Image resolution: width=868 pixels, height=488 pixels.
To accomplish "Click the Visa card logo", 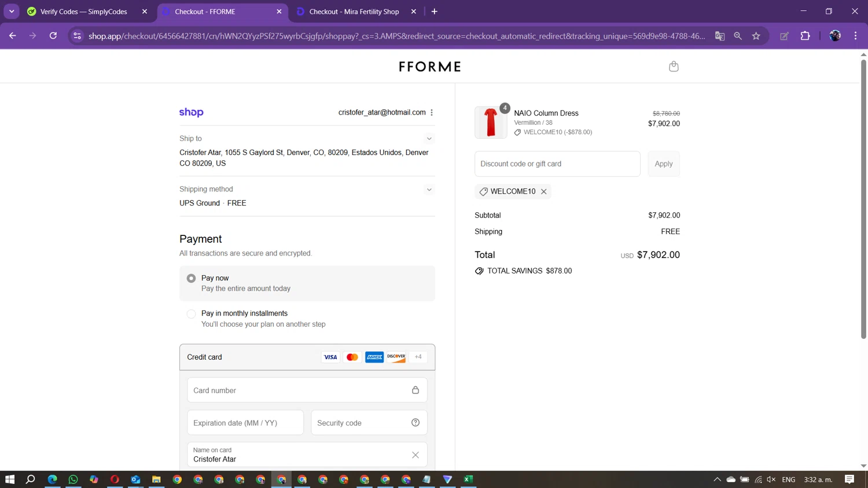I will pyautogui.click(x=330, y=357).
